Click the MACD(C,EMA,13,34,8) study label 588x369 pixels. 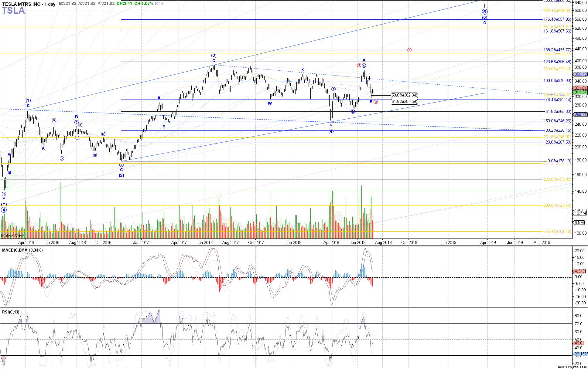point(22,250)
